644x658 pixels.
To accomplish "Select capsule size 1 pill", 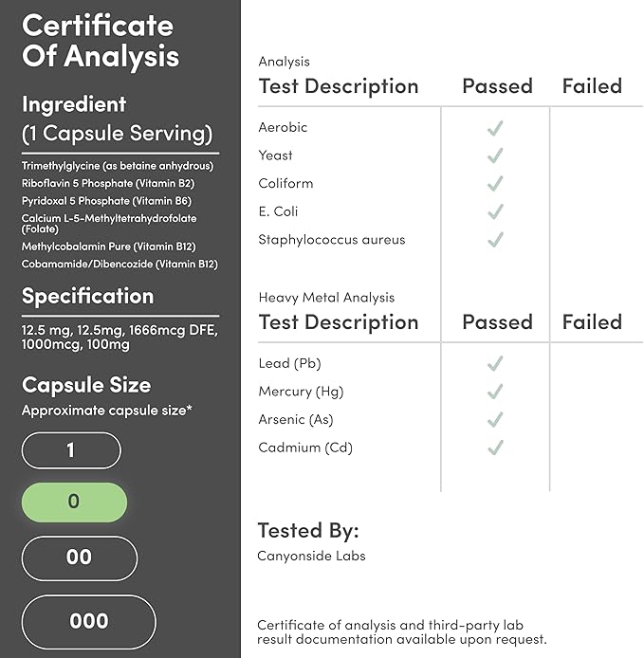I will pos(71,450).
